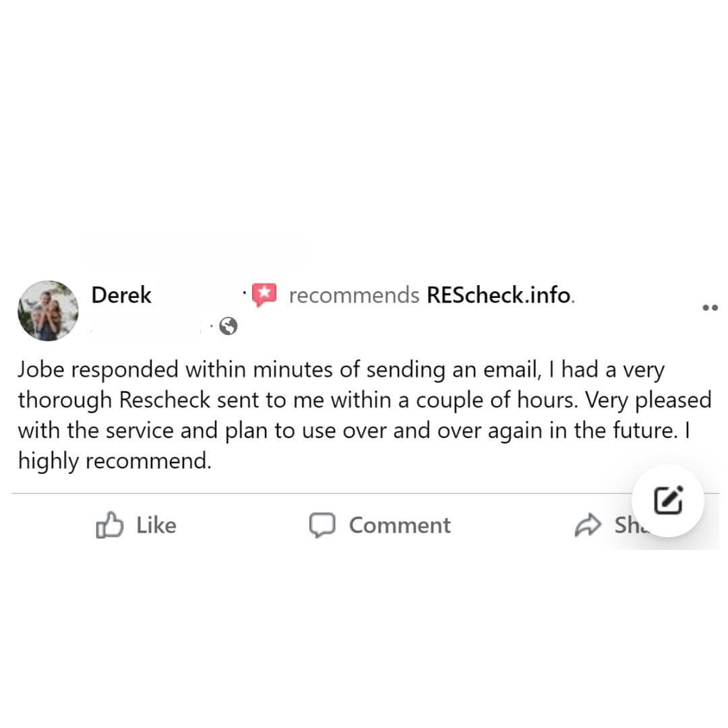The image size is (728, 728).
Task: Open the REScheck.info page link
Action: (499, 295)
